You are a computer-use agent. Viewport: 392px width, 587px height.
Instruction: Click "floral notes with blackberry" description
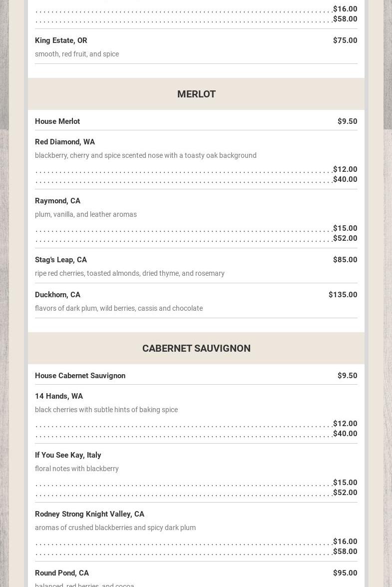click(77, 469)
